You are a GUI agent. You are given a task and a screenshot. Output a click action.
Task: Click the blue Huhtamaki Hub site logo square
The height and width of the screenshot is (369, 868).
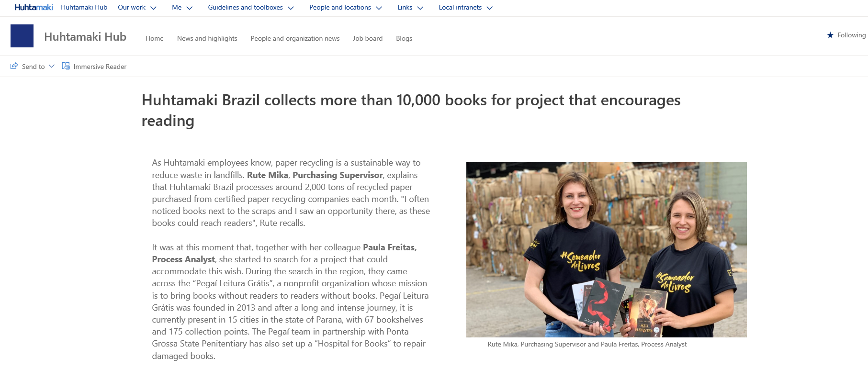tap(22, 36)
